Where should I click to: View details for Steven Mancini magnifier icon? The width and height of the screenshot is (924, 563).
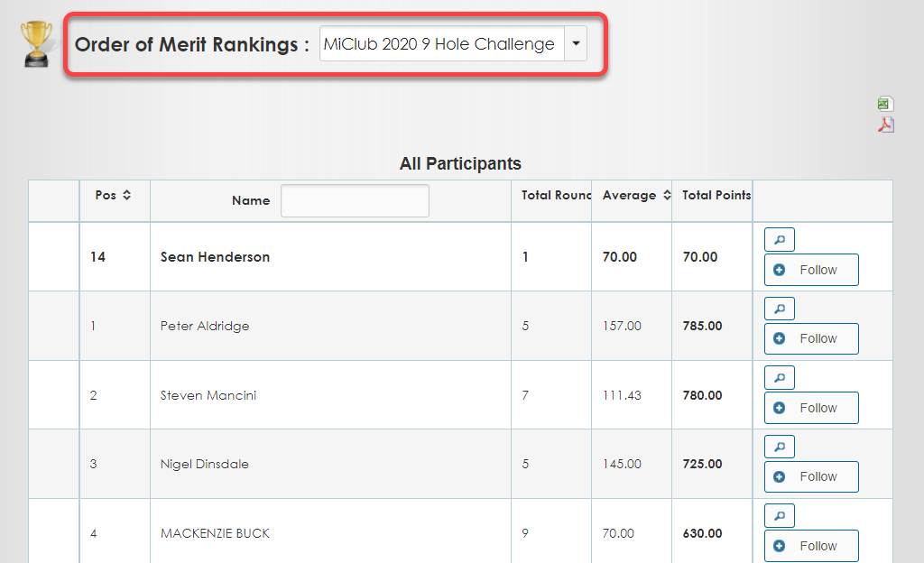779,377
